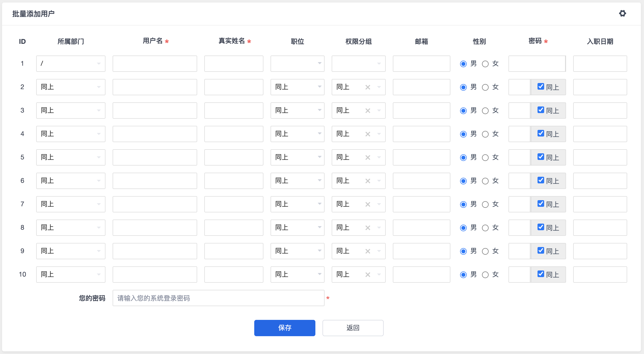The height and width of the screenshot is (354, 644).
Task: Expand position dropdown in row 1
Action: click(x=297, y=64)
